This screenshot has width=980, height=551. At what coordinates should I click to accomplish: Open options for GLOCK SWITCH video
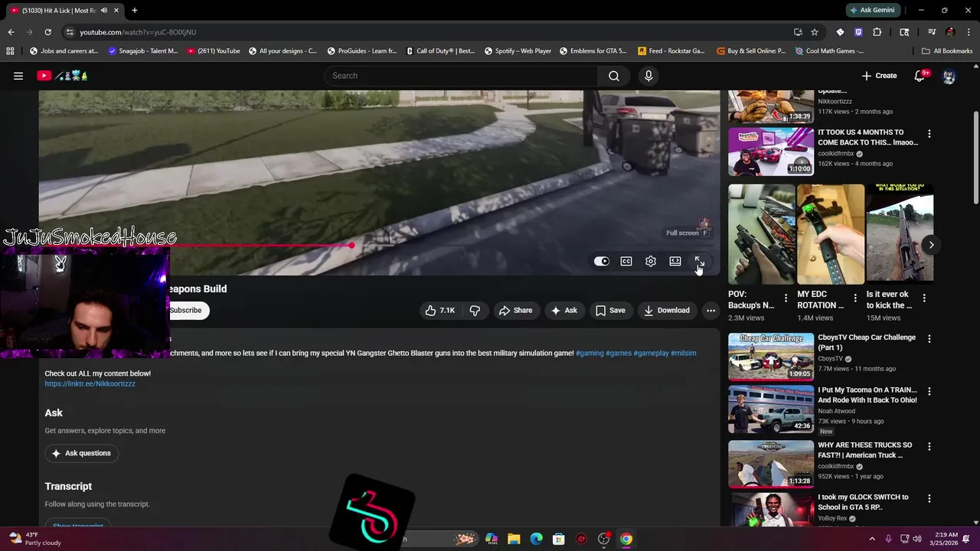(x=929, y=499)
